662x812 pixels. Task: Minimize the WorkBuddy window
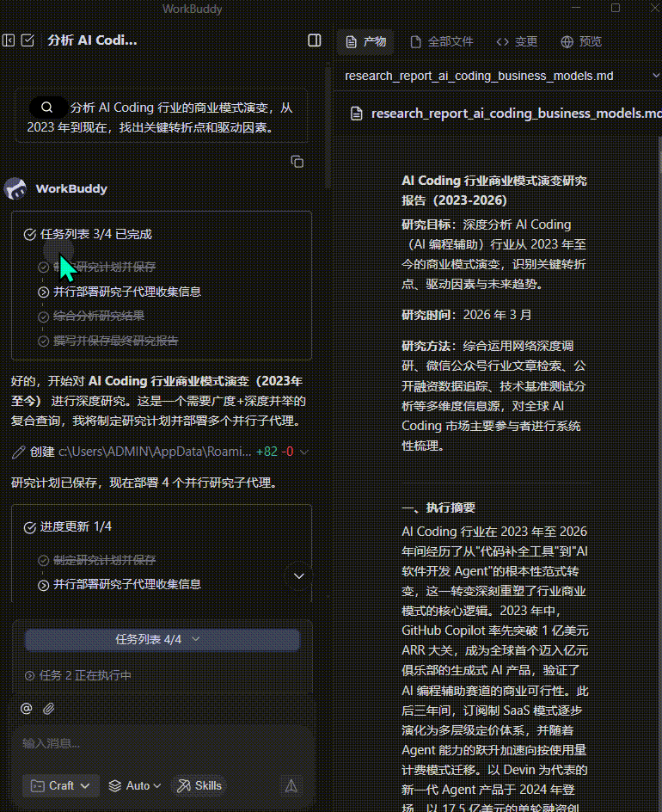point(577,8)
